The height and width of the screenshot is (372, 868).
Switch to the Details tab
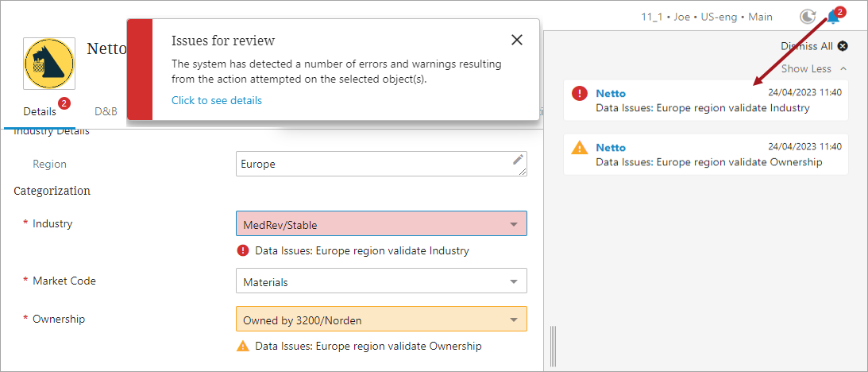(40, 112)
